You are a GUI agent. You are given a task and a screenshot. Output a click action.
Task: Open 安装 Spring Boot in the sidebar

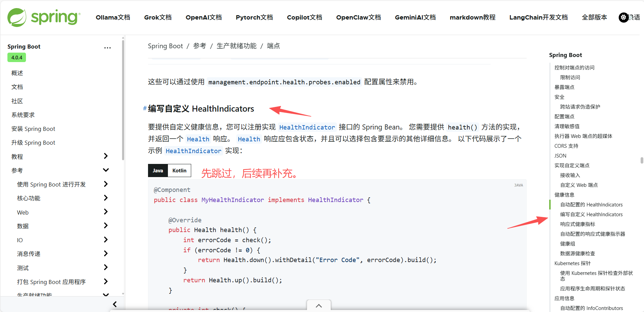click(x=33, y=129)
